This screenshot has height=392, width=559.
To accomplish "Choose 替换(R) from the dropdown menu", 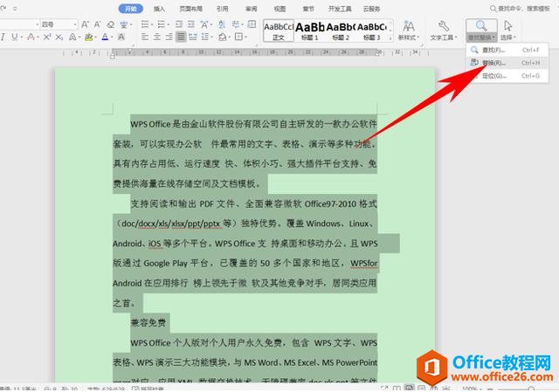I will click(x=507, y=63).
